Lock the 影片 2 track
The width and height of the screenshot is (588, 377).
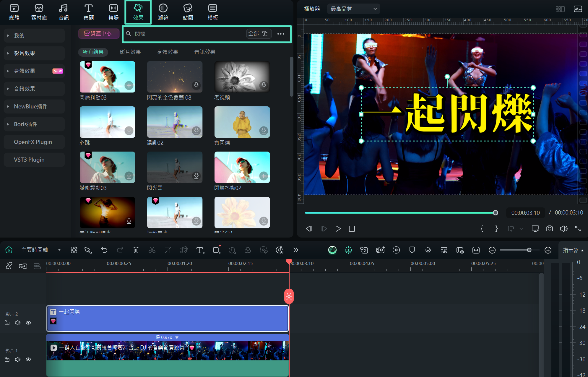click(x=7, y=323)
